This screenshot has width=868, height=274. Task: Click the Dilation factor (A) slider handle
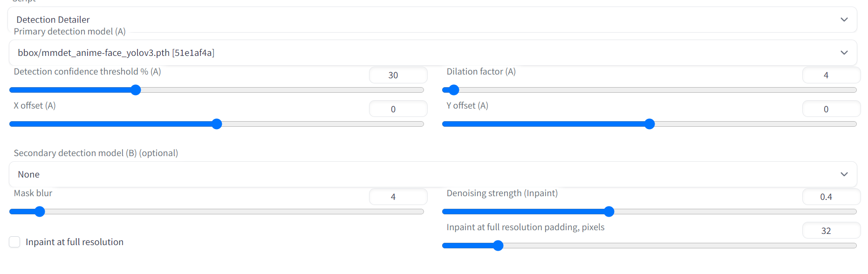pyautogui.click(x=454, y=90)
